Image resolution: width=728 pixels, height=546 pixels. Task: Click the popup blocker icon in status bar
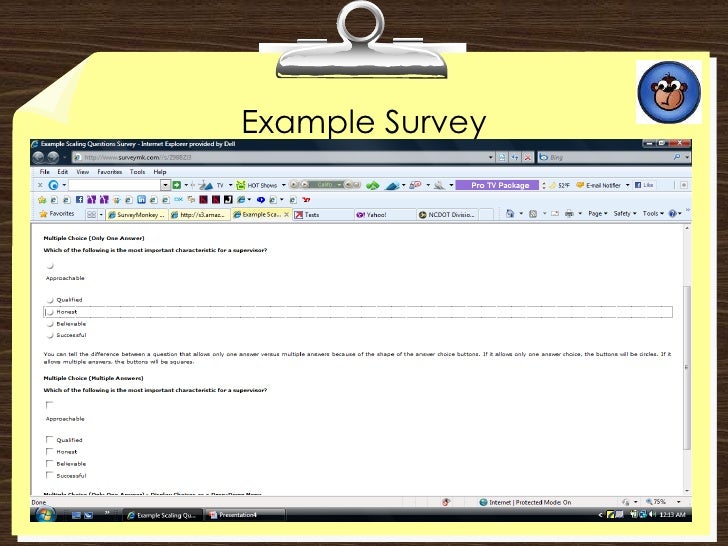click(x=446, y=502)
